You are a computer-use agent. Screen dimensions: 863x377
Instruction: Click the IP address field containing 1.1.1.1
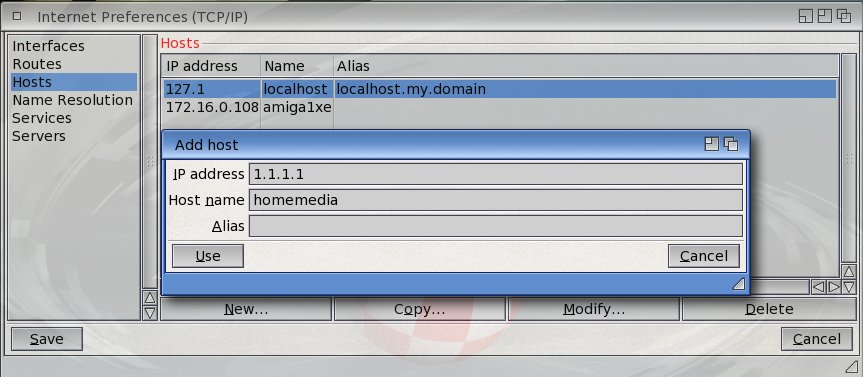pos(495,174)
